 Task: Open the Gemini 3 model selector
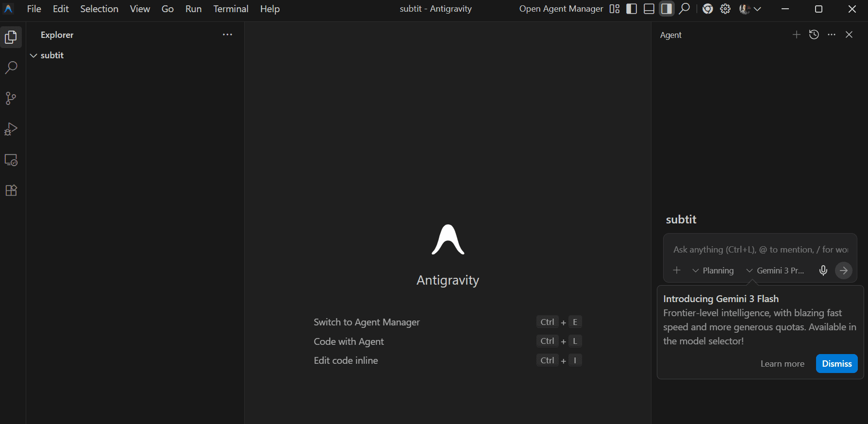point(775,271)
